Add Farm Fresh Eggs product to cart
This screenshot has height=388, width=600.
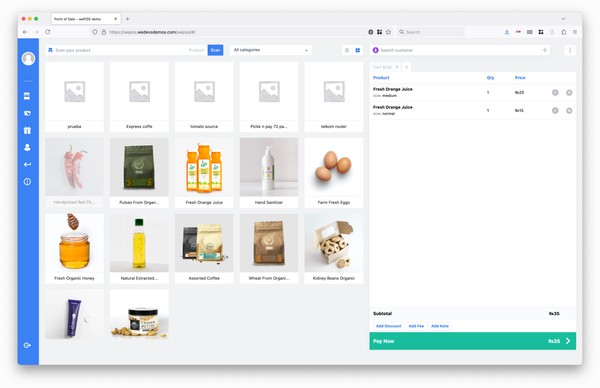(x=334, y=173)
